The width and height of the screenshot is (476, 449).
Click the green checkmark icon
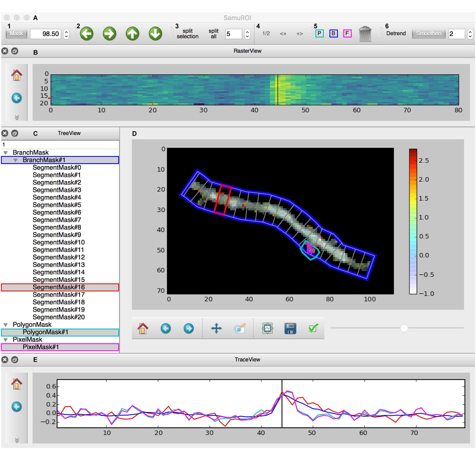click(x=313, y=328)
